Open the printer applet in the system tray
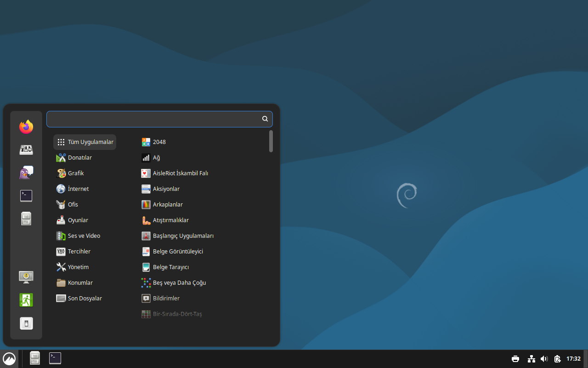This screenshot has width=588, height=368. coord(515,359)
